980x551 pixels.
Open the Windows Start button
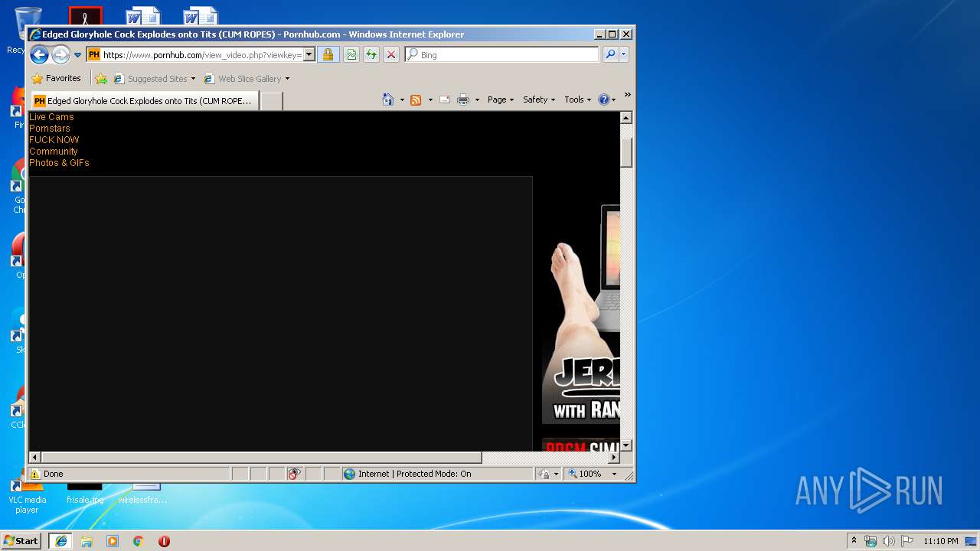(x=21, y=540)
